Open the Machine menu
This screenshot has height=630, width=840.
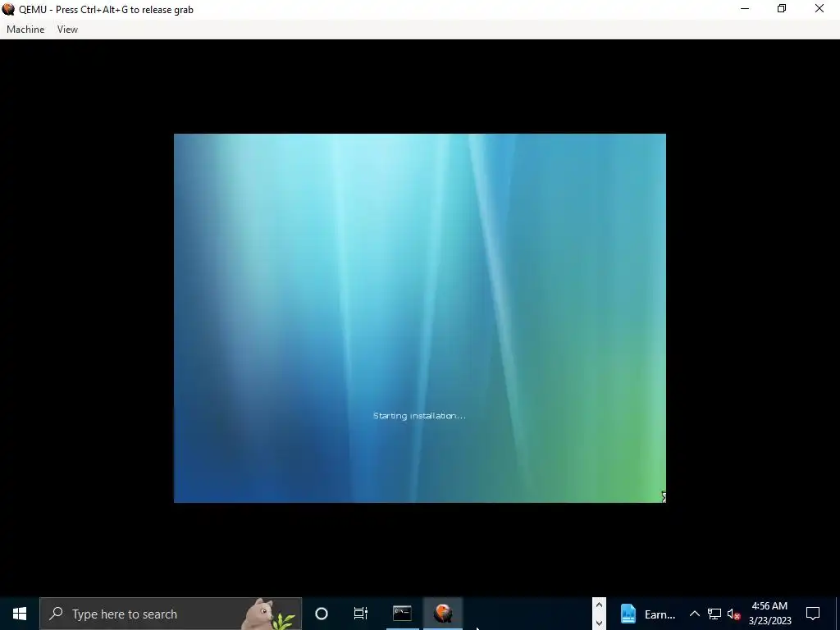tap(25, 30)
